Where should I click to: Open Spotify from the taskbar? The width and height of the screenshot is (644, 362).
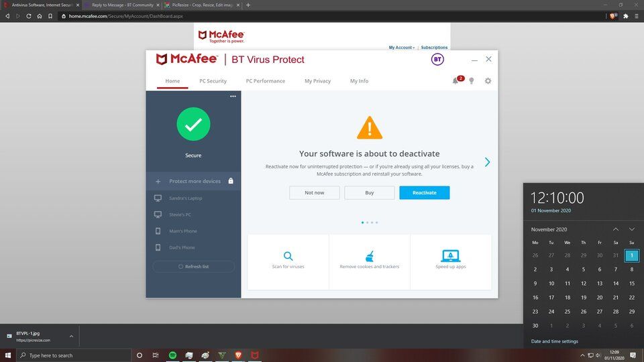pyautogui.click(x=172, y=355)
